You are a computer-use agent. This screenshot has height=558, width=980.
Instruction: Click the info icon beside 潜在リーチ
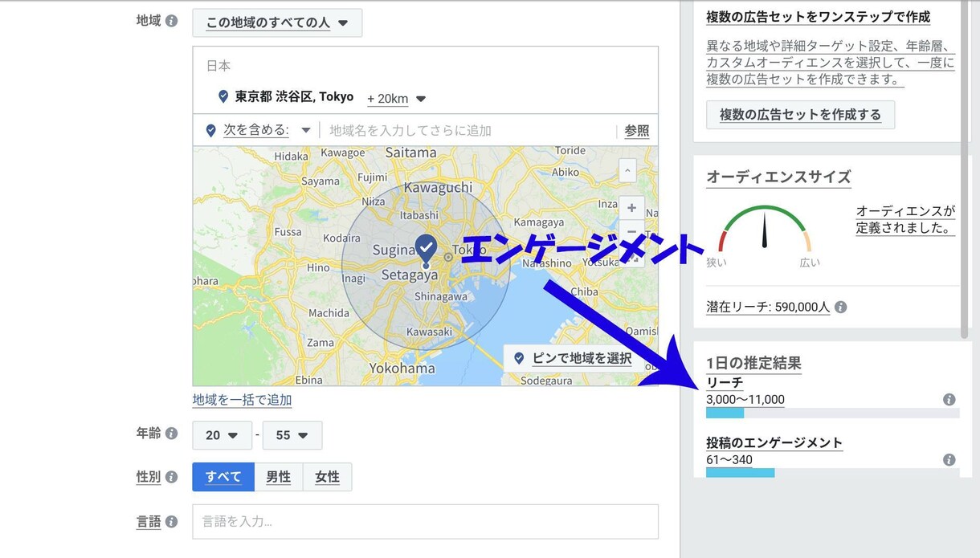click(840, 307)
